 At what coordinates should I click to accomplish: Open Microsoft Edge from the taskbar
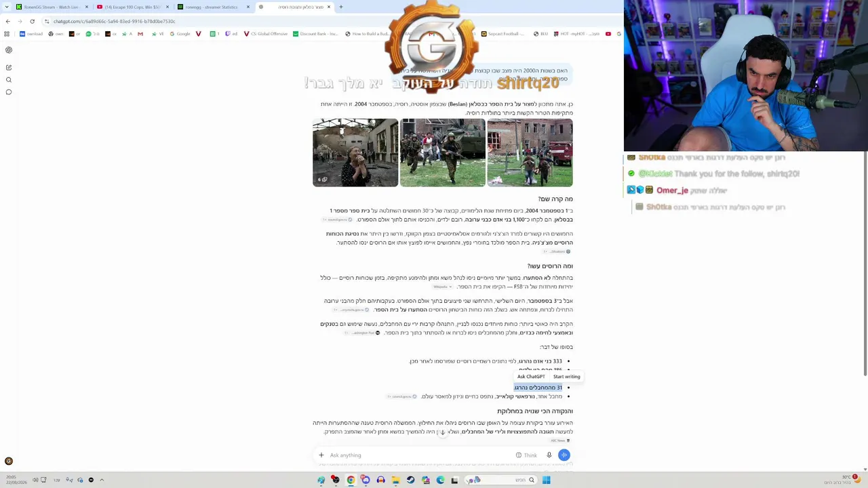440,480
